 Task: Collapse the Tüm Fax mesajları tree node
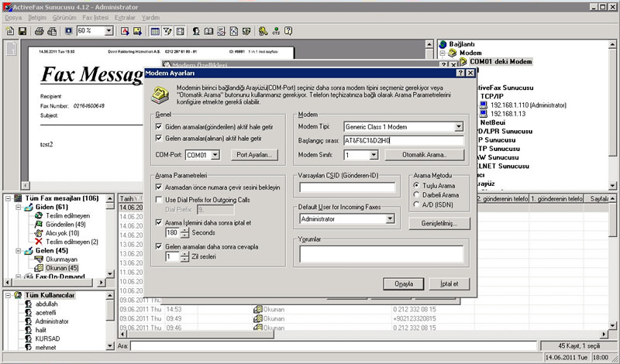[x=8, y=198]
